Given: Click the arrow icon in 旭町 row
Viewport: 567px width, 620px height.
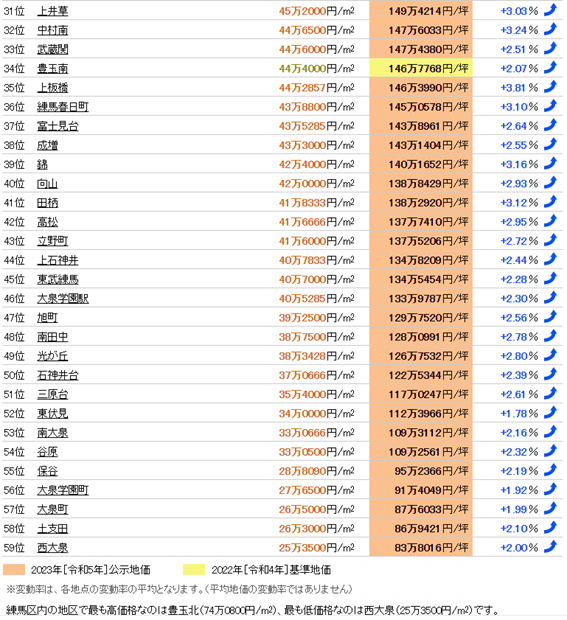Looking at the screenshot, I should (x=550, y=317).
